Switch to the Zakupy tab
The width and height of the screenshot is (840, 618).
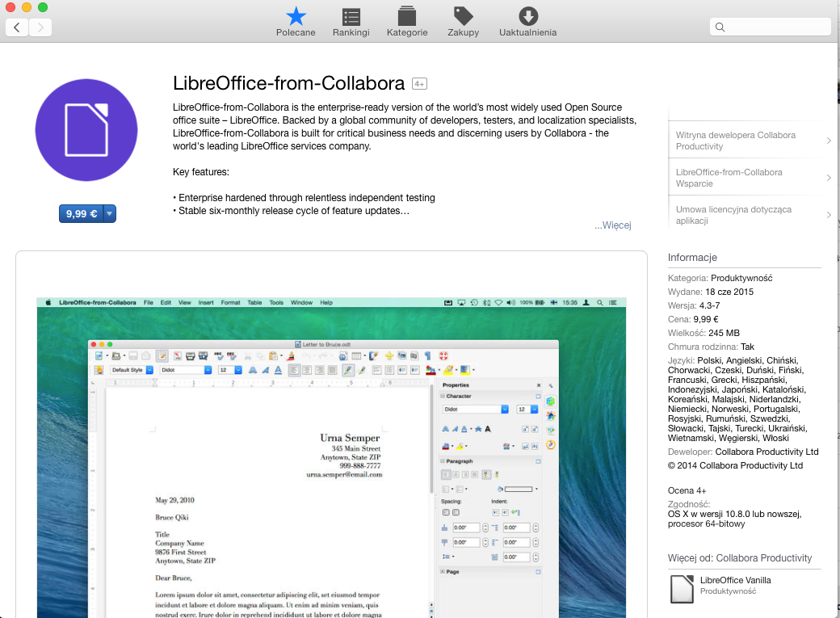click(x=464, y=22)
